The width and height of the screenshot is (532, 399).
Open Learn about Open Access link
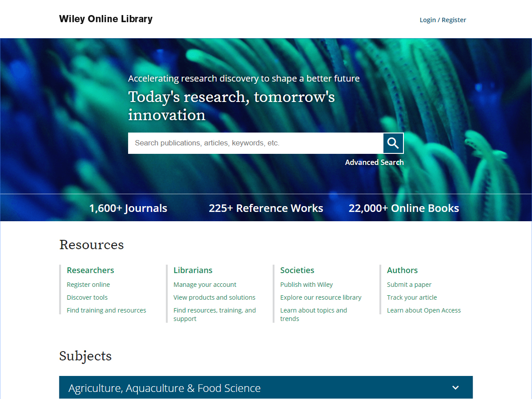[x=423, y=310]
